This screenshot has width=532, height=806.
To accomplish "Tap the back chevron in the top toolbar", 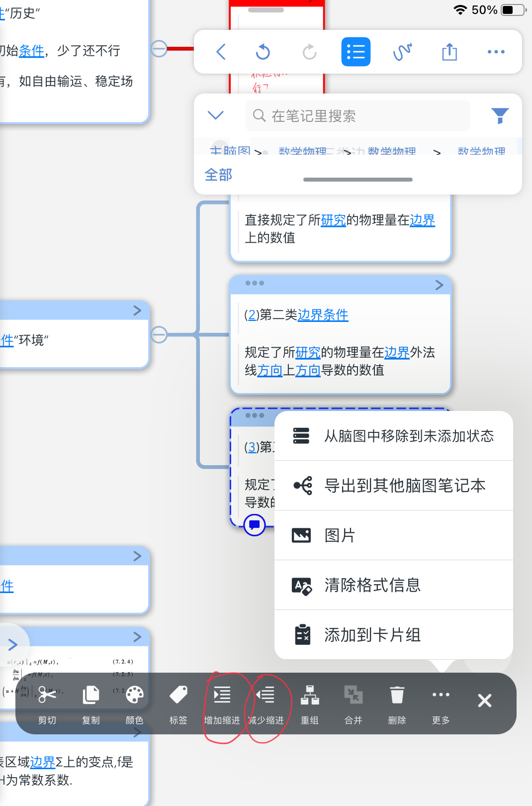I will pyautogui.click(x=221, y=52).
